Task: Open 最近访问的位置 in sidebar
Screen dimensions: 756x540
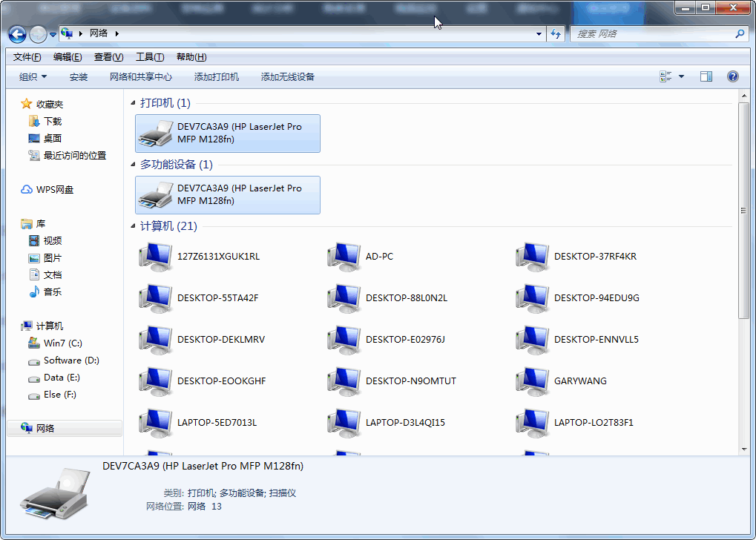Action: point(68,155)
